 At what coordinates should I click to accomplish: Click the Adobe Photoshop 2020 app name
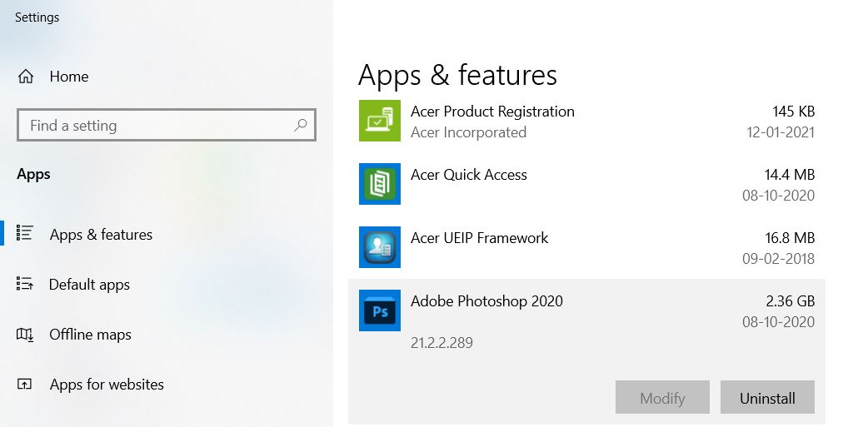(x=486, y=301)
